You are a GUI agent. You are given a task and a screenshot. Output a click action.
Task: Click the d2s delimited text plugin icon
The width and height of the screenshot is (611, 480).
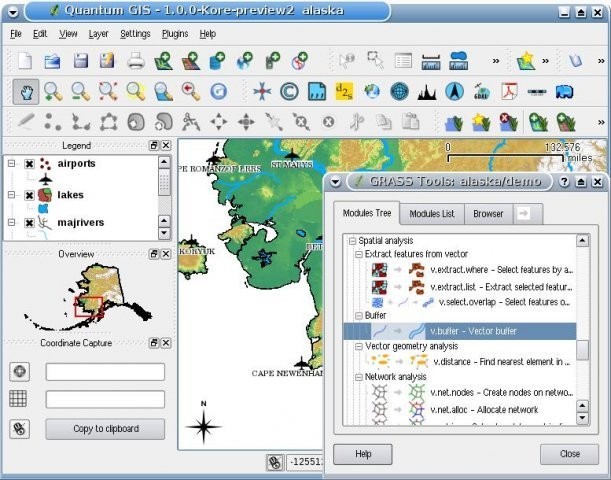[344, 92]
